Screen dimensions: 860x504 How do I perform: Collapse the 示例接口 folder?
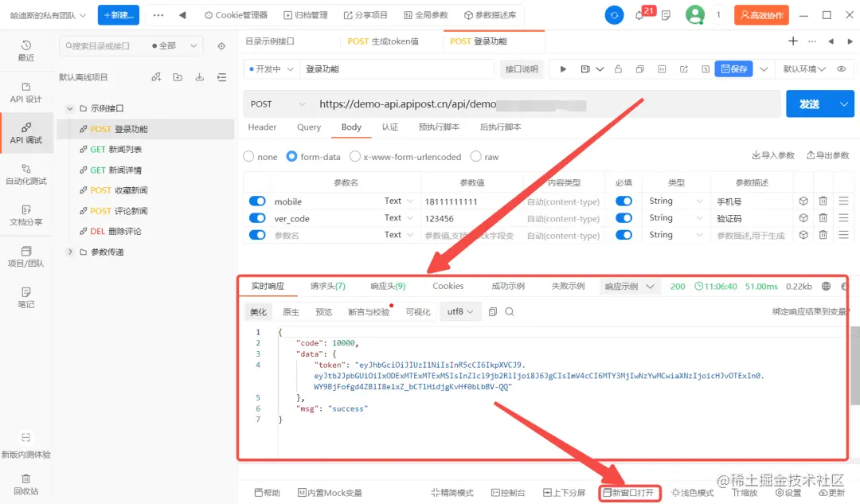pos(69,108)
